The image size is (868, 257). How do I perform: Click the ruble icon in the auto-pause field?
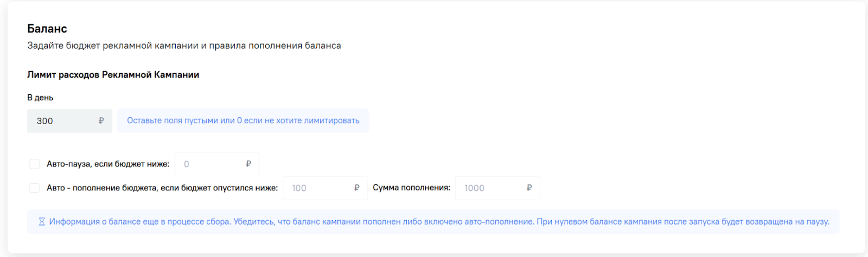(248, 164)
